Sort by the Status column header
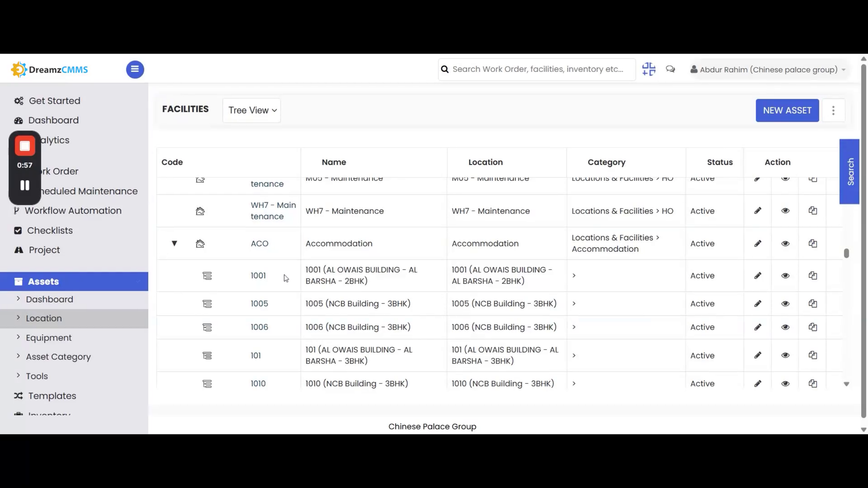The width and height of the screenshot is (868, 488). [x=720, y=162]
